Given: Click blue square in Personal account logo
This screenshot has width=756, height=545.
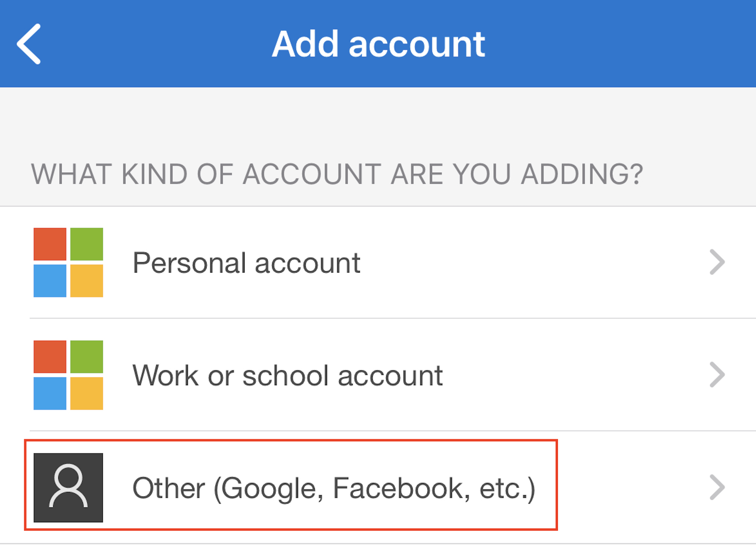Looking at the screenshot, I should tap(50, 281).
